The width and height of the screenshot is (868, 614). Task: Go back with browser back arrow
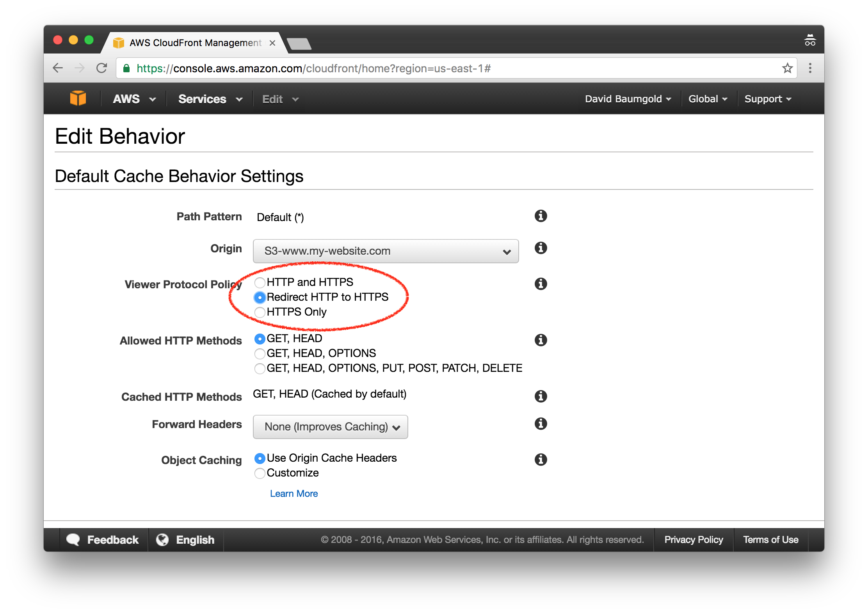[58, 68]
